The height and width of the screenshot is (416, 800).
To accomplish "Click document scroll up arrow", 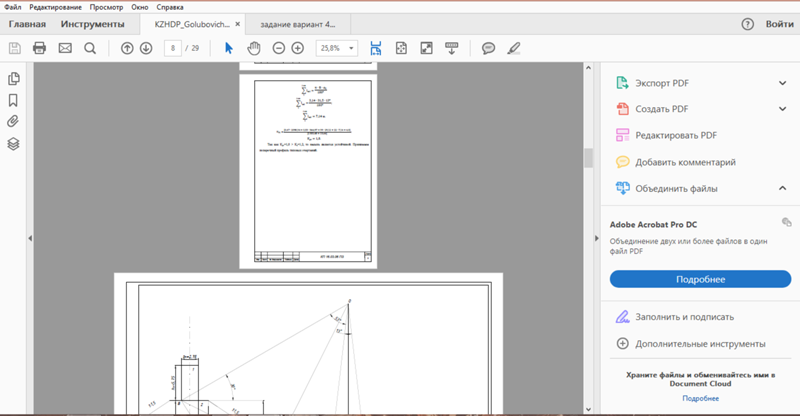I will point(588,67).
